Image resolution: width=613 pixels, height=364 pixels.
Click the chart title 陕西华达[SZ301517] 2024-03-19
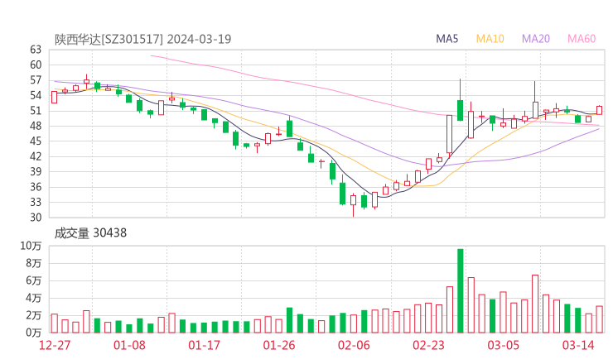click(x=142, y=39)
